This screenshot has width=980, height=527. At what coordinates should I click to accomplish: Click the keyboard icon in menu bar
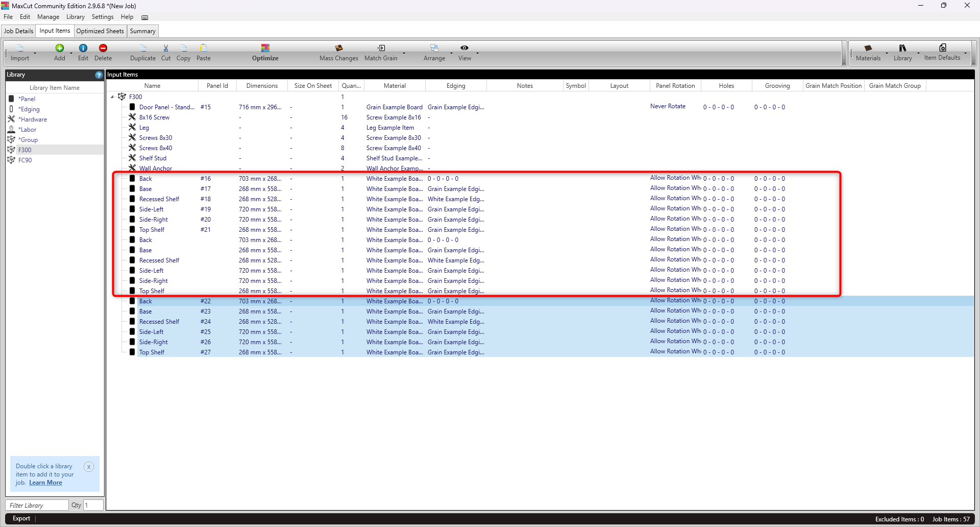point(144,17)
